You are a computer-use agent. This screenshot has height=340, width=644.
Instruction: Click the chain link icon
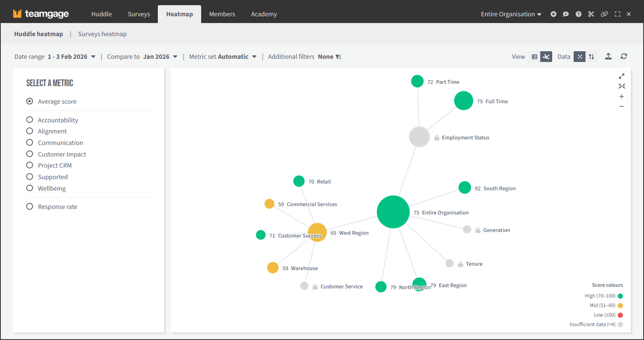tap(604, 14)
